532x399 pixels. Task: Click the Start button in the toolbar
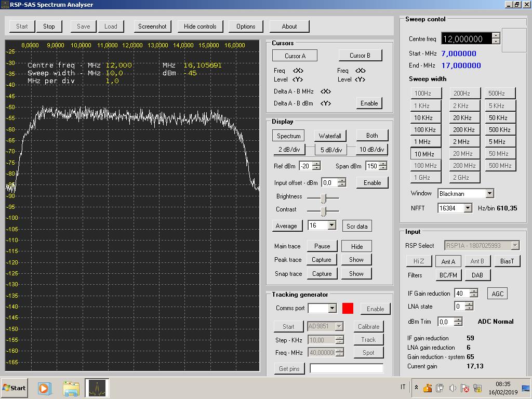coord(22,26)
